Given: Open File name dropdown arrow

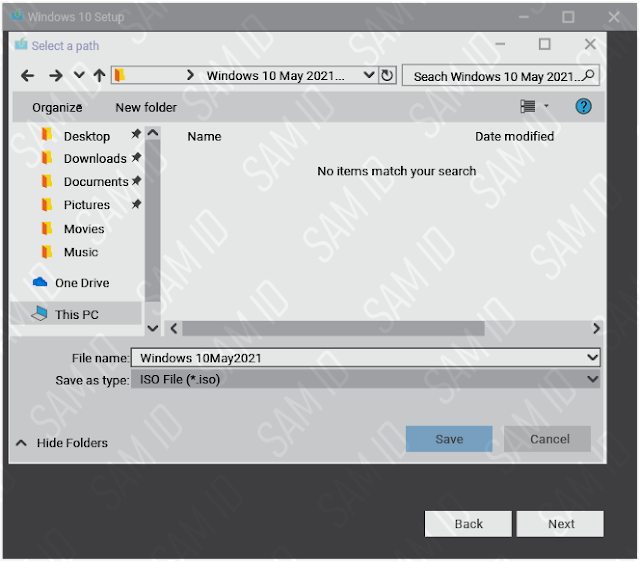Looking at the screenshot, I should [x=592, y=358].
